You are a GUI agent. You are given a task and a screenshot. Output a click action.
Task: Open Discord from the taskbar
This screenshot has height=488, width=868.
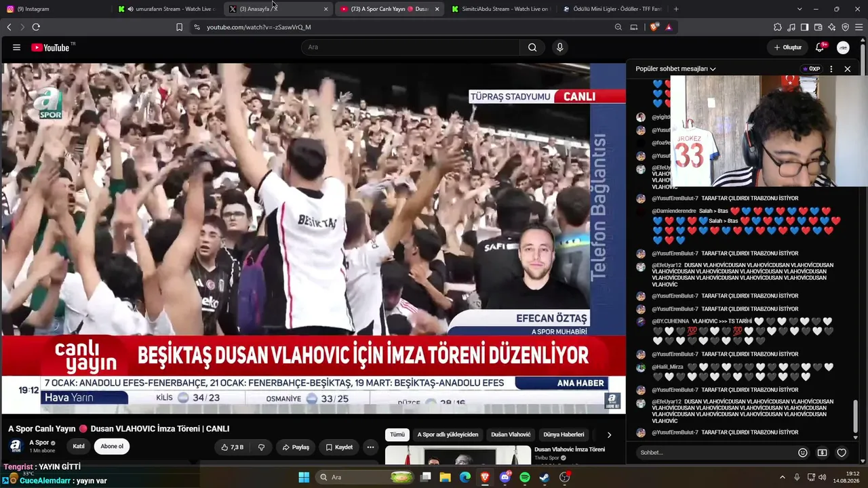505,477
